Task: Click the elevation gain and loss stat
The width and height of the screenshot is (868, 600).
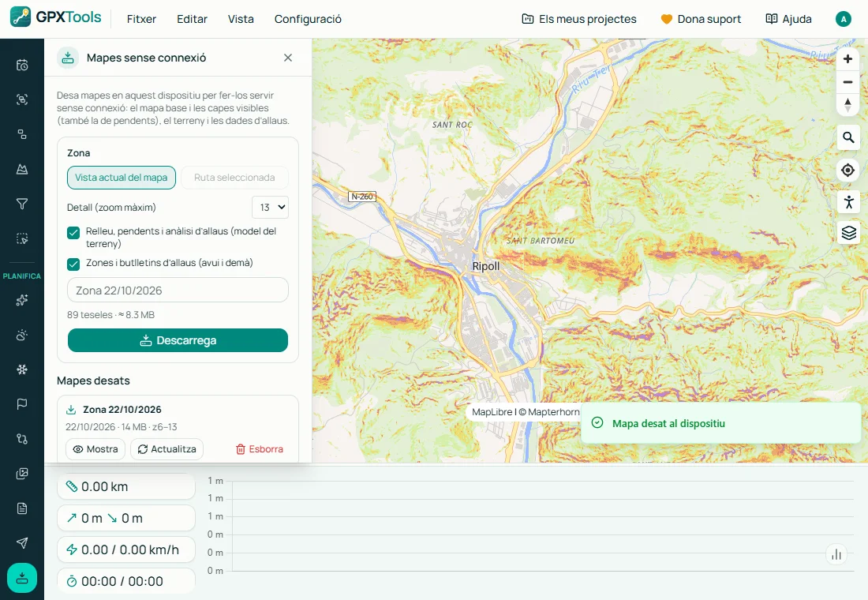Action: click(126, 518)
